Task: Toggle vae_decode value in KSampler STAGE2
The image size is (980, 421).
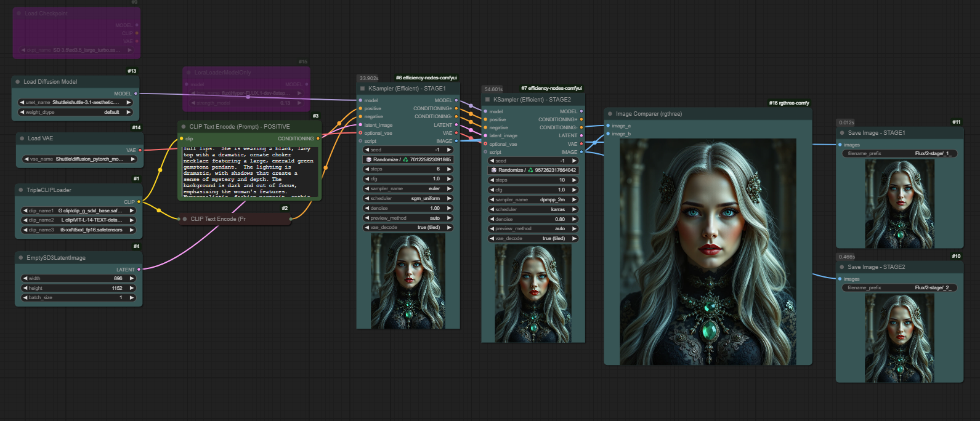Action: tap(533, 239)
